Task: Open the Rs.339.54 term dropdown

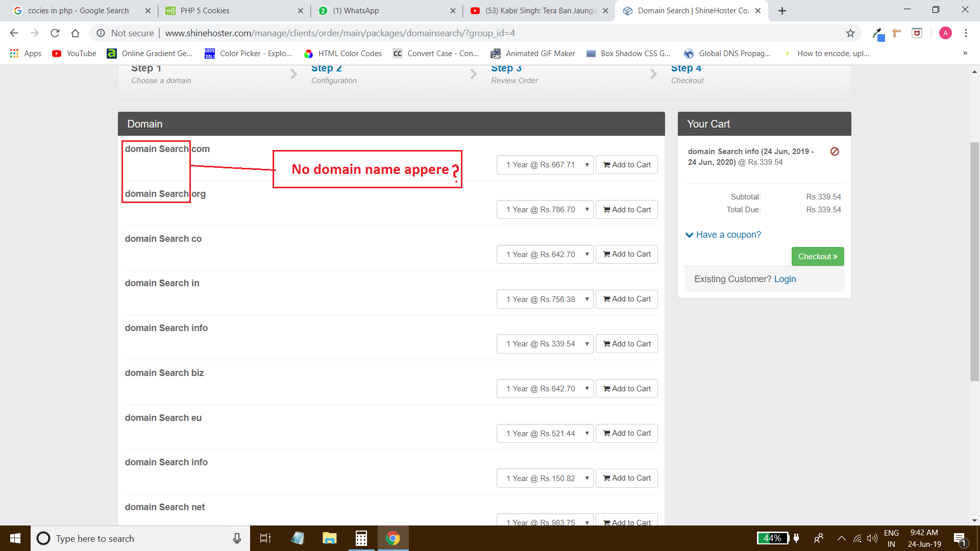Action: click(545, 344)
